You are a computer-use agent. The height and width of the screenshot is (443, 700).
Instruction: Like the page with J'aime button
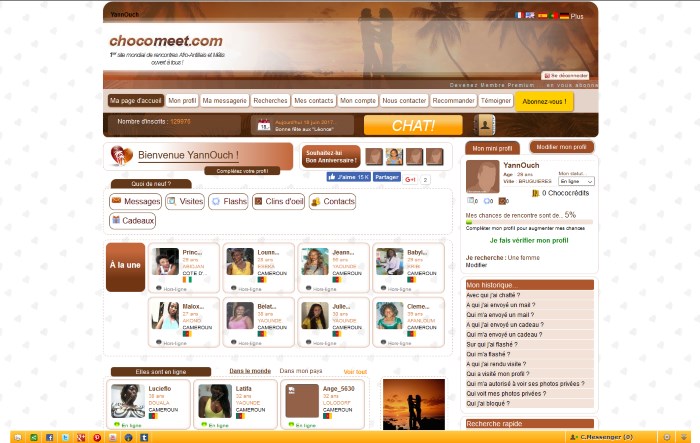tap(348, 177)
